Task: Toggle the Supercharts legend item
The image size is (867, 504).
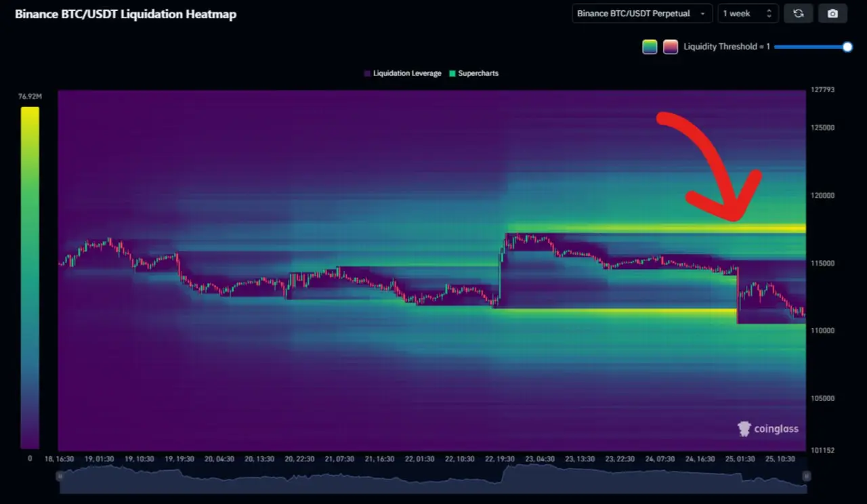Action: 473,73
